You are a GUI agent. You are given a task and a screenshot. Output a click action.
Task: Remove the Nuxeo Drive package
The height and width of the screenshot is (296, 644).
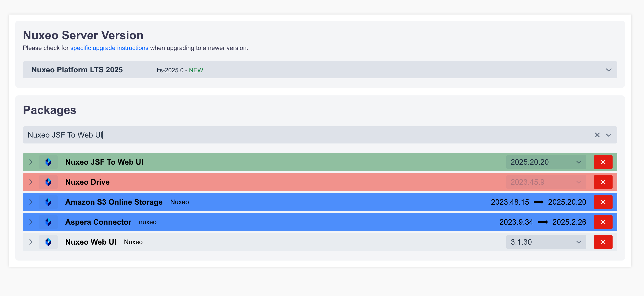[603, 182]
